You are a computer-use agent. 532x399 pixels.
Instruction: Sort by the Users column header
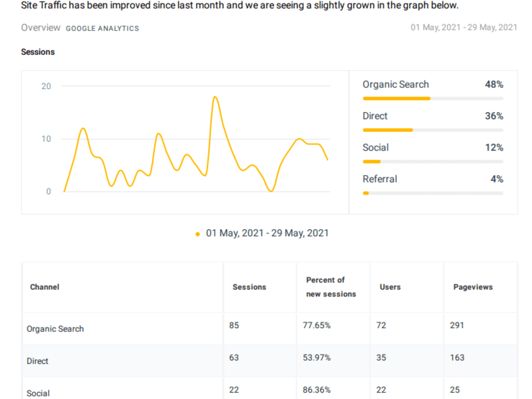click(390, 287)
